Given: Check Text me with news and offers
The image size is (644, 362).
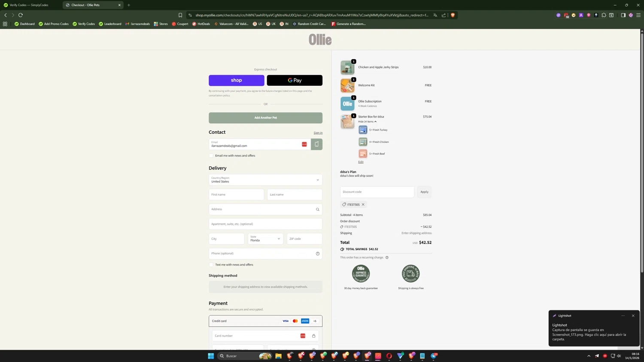Looking at the screenshot, I should 211,265.
